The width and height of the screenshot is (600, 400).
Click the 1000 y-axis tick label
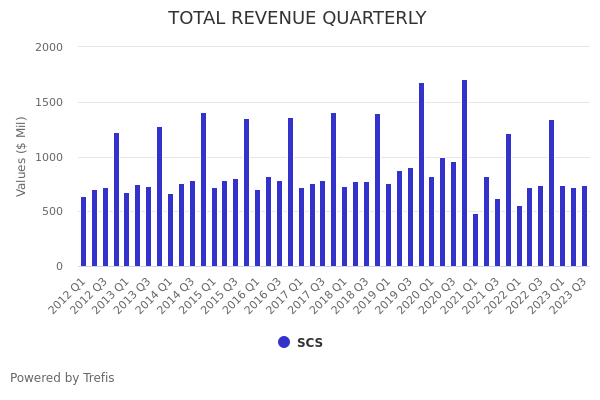[49, 157]
